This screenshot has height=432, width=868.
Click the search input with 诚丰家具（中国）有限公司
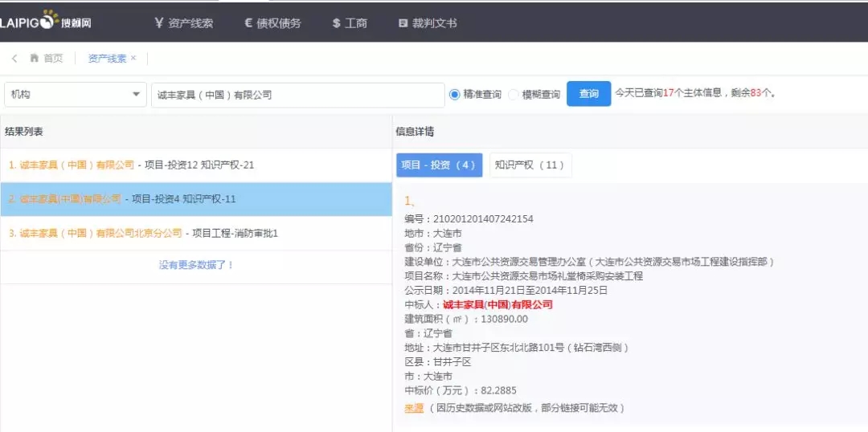coord(298,95)
